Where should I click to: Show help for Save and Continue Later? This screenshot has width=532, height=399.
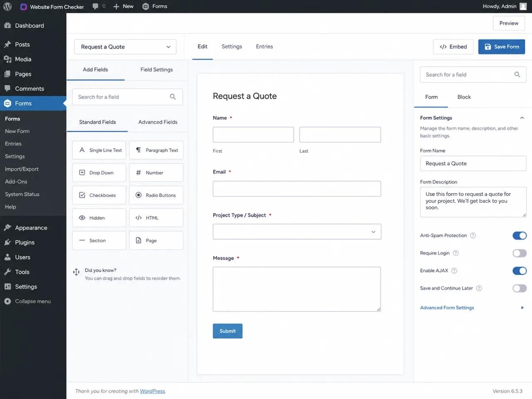click(x=479, y=288)
